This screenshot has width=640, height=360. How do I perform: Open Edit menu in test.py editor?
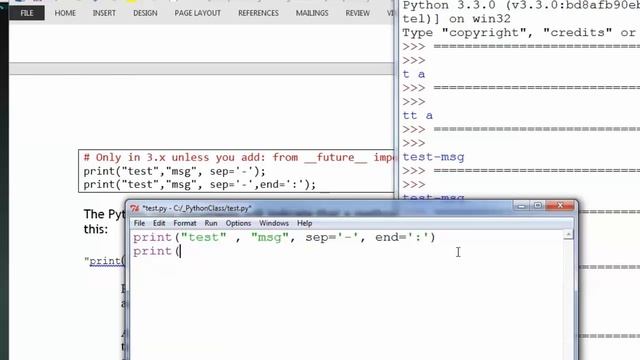[159, 223]
